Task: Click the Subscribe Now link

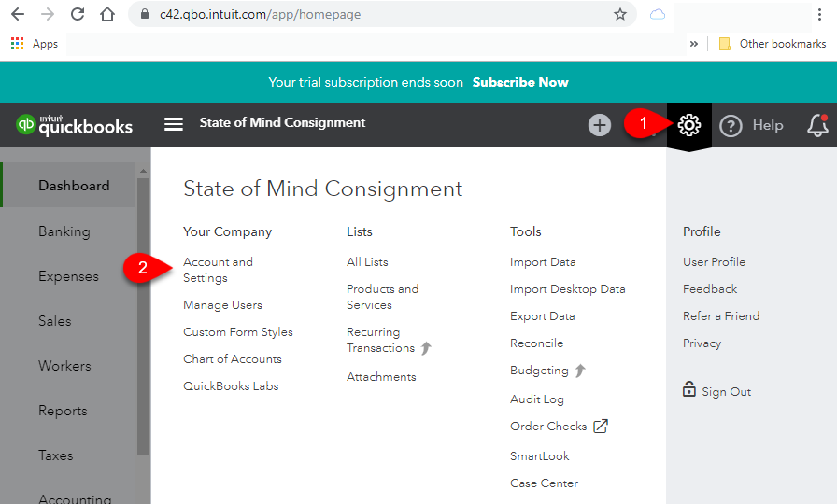Action: (x=520, y=82)
